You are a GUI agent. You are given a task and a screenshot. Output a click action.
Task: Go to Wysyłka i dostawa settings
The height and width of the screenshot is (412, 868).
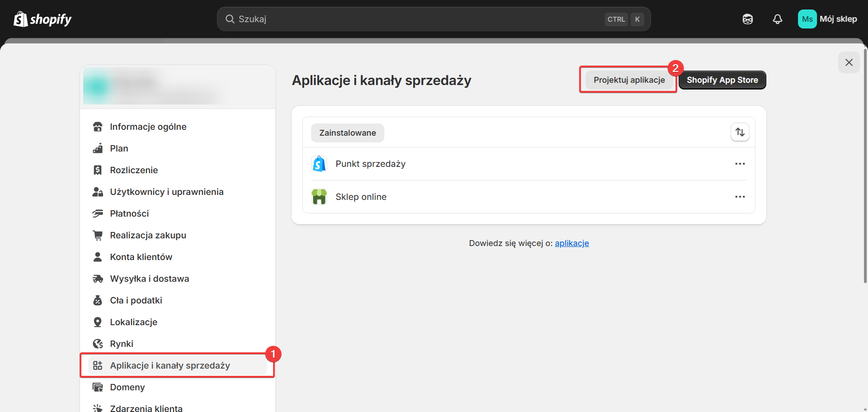149,279
